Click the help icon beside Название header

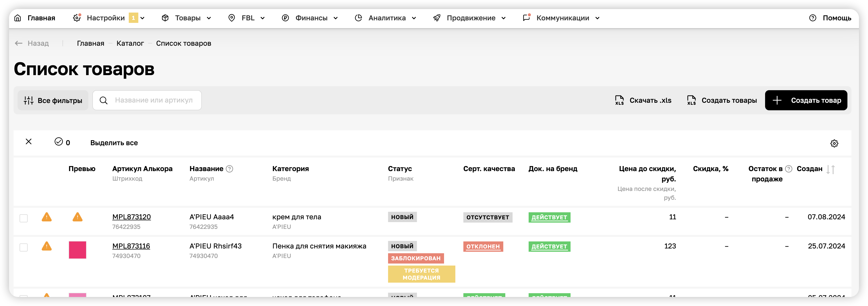[x=229, y=169]
